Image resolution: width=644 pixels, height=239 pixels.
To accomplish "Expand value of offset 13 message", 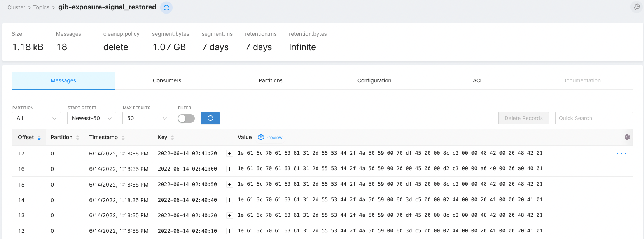I will click(x=229, y=215).
